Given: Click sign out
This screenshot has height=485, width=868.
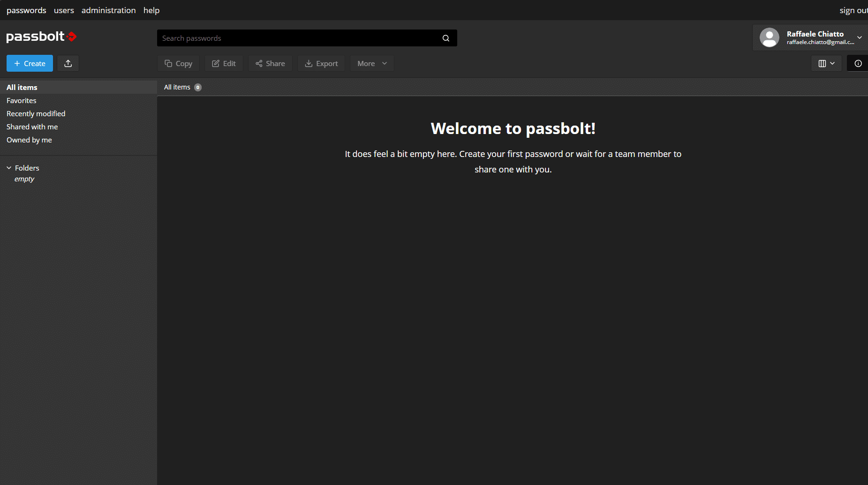Looking at the screenshot, I should 853,10.
